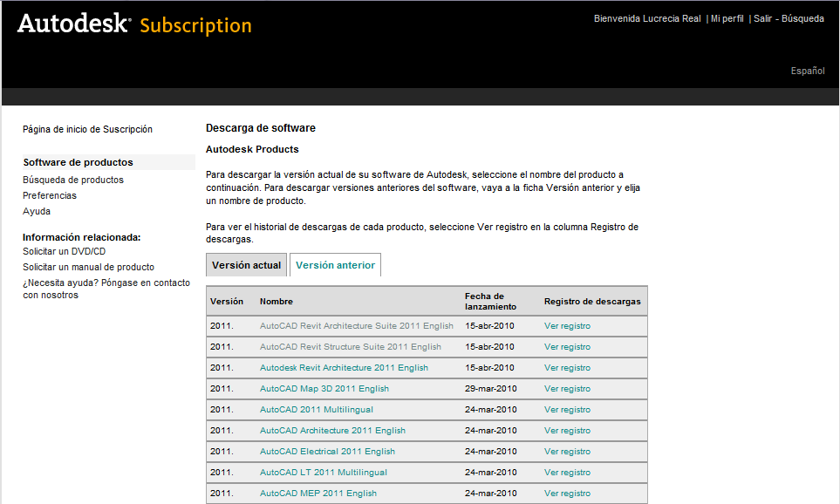
Task: Click Español language link
Action: [x=808, y=71]
